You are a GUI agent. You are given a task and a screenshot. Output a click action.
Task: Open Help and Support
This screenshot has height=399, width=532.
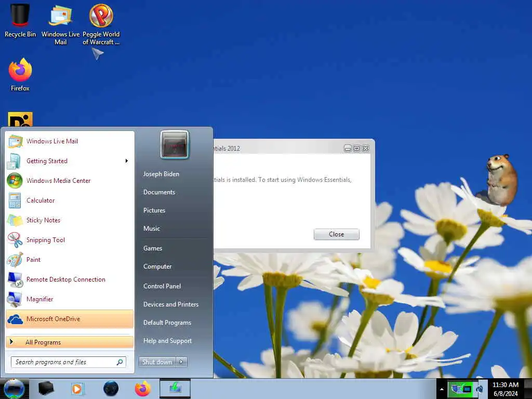tap(168, 341)
